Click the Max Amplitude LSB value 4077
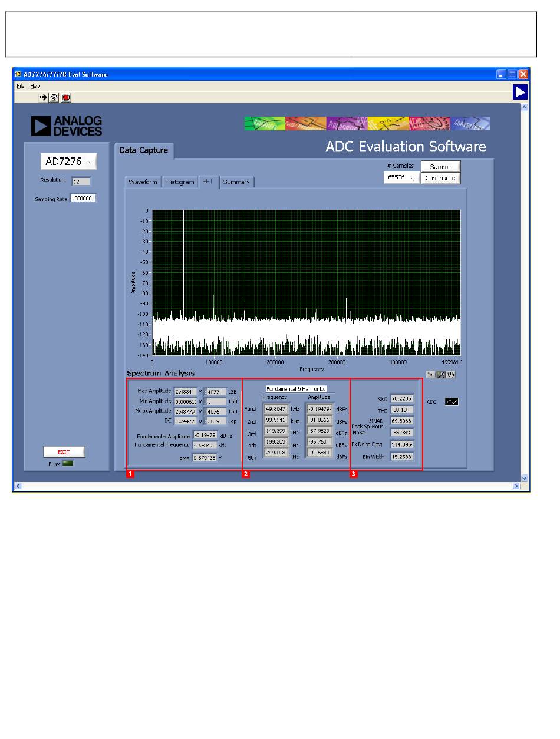 [215, 391]
